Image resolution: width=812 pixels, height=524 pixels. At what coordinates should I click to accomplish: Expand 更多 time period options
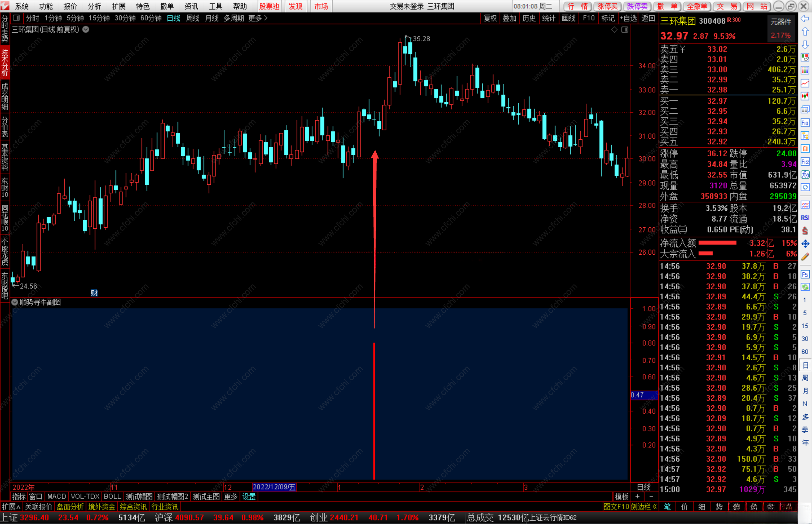258,18
